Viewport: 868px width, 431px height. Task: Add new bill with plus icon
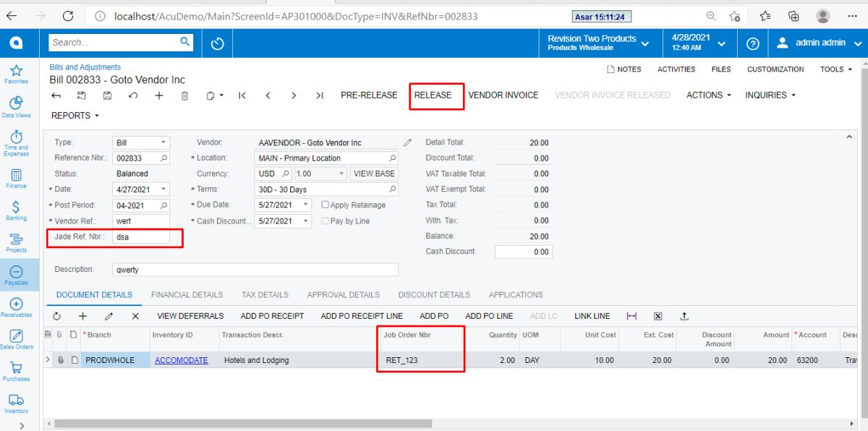[159, 95]
